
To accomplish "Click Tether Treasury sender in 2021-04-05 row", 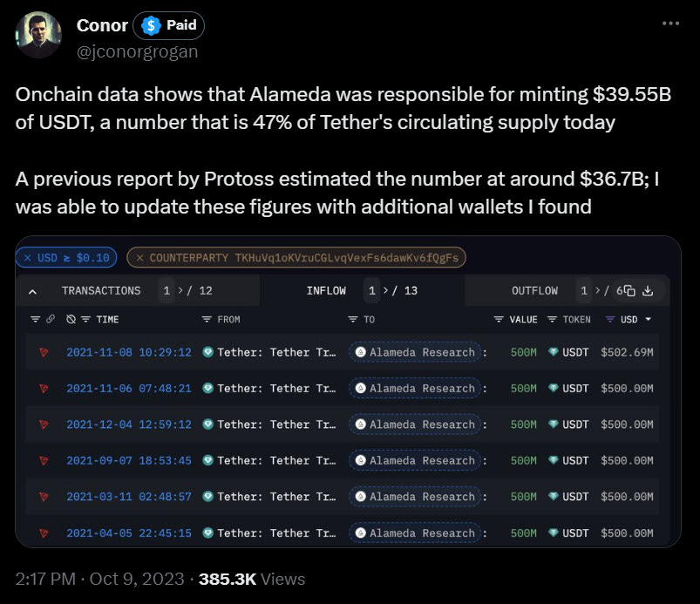I will [x=269, y=533].
